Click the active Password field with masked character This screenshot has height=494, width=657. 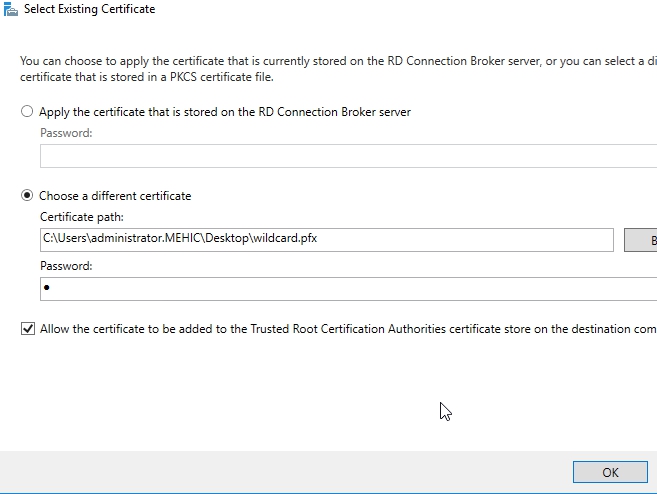coord(348,289)
